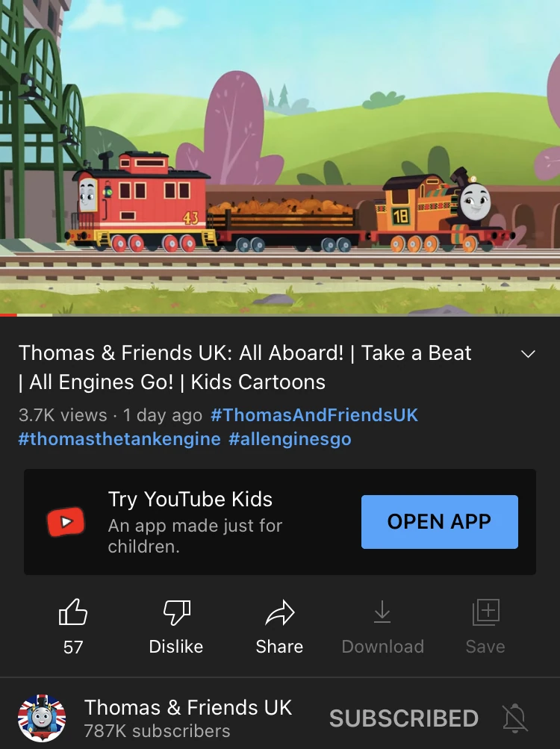Expand details by tapping the video title
Image resolution: width=560 pixels, height=749 pixels.
click(x=245, y=367)
